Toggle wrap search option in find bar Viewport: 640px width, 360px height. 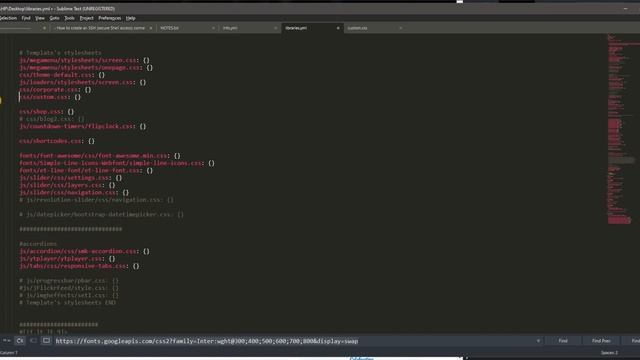click(x=20, y=340)
